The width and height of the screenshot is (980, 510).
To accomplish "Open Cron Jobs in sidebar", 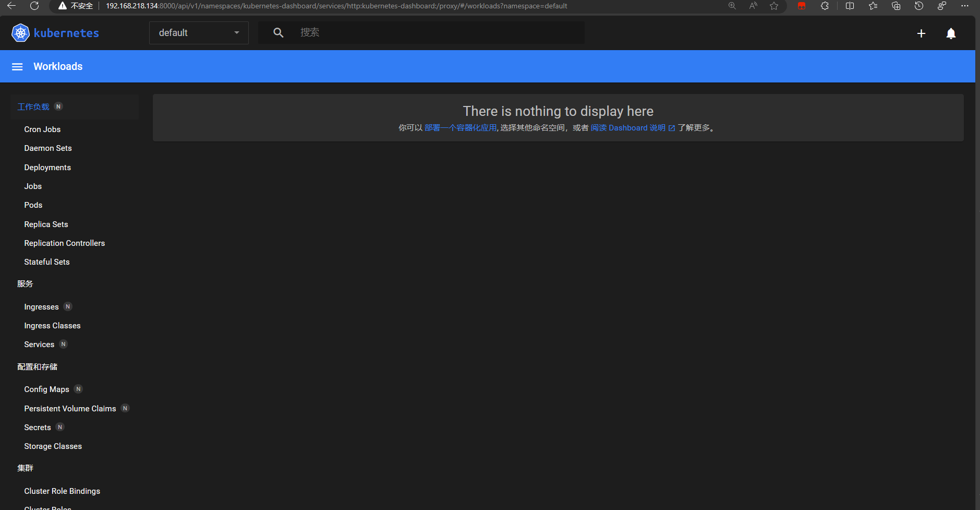I will 42,129.
